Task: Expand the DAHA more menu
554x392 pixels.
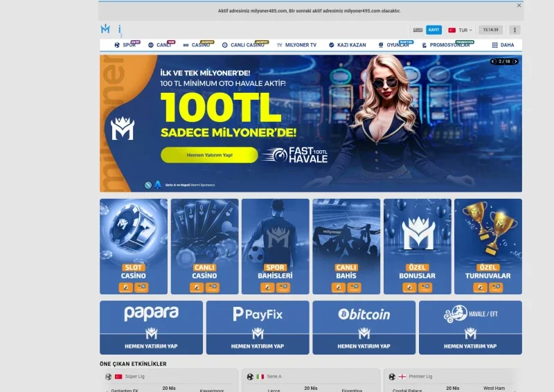Action: tap(503, 45)
